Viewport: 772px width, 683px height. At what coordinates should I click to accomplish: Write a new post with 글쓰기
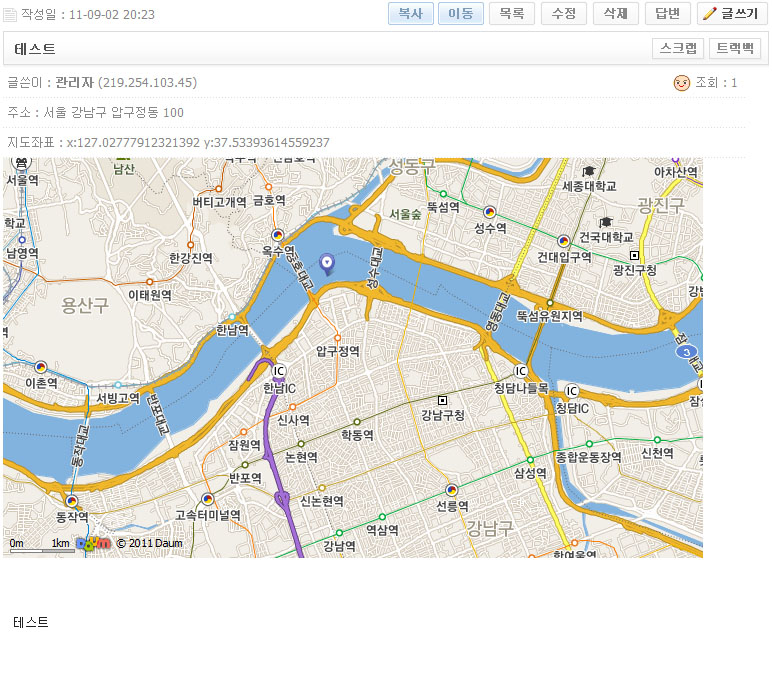pyautogui.click(x=730, y=13)
